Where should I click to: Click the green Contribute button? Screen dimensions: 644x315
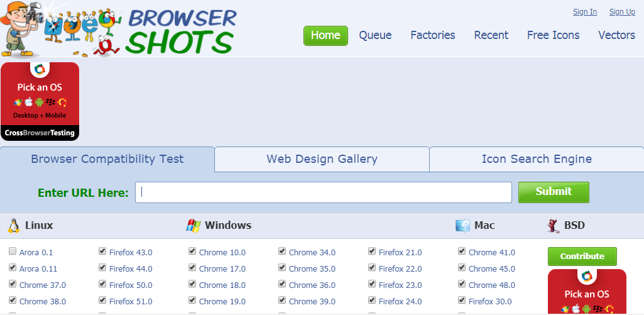pos(582,256)
